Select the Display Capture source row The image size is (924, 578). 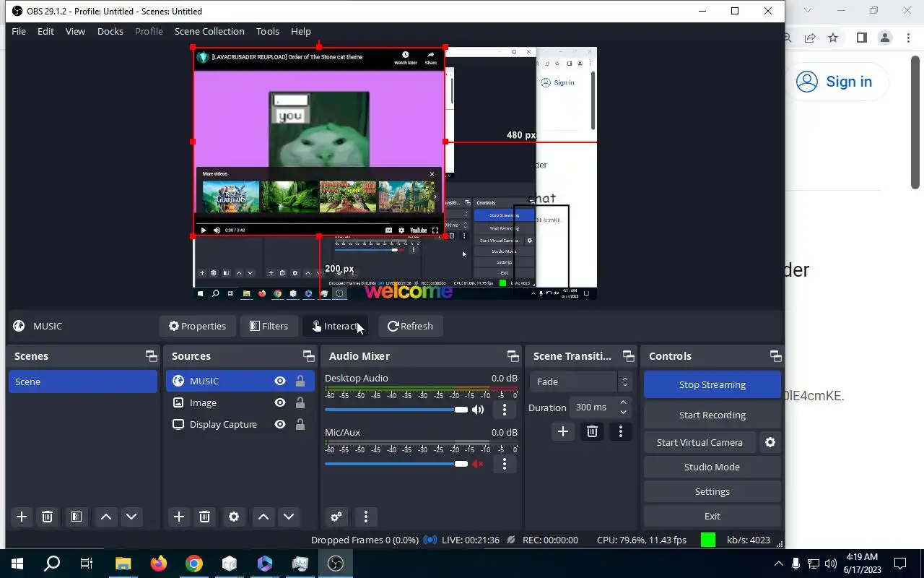[x=240, y=424]
